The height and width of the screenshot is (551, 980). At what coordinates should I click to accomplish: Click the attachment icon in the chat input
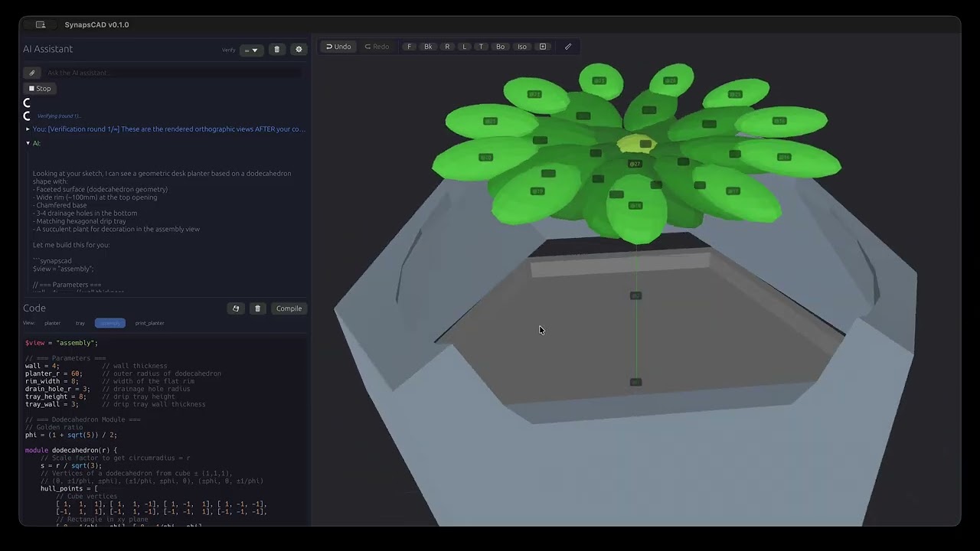click(31, 73)
